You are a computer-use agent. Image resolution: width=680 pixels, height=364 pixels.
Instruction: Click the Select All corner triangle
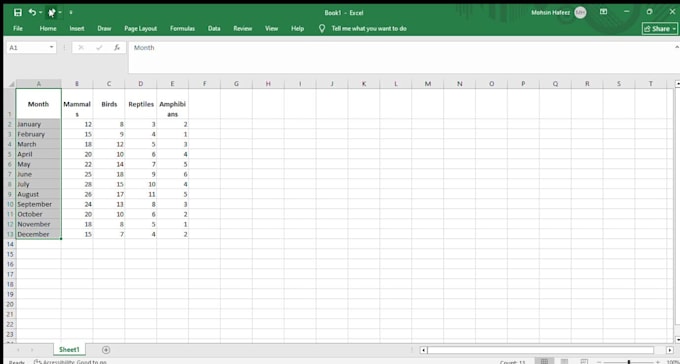[10, 84]
